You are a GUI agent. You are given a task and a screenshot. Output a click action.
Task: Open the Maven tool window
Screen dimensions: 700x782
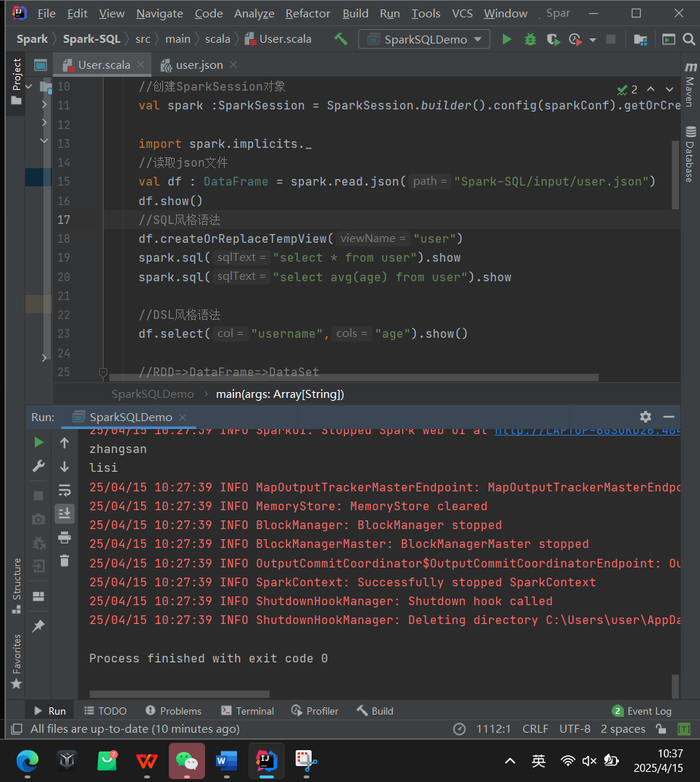[690, 84]
